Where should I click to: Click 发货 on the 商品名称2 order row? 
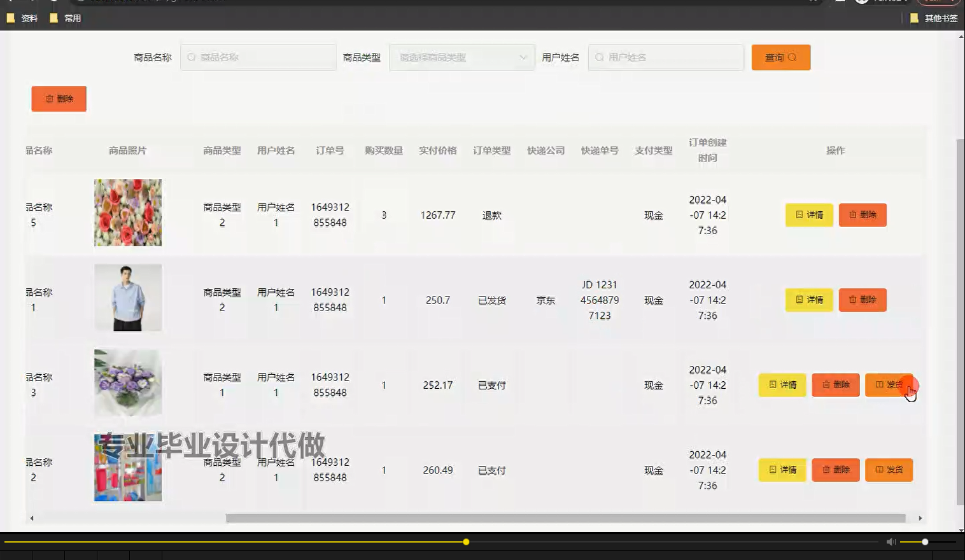click(x=889, y=470)
